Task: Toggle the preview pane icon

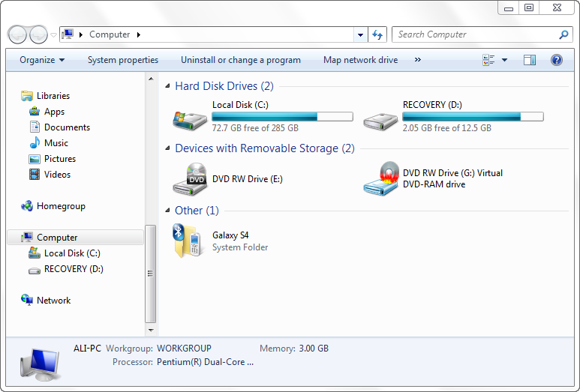Action: 529,60
